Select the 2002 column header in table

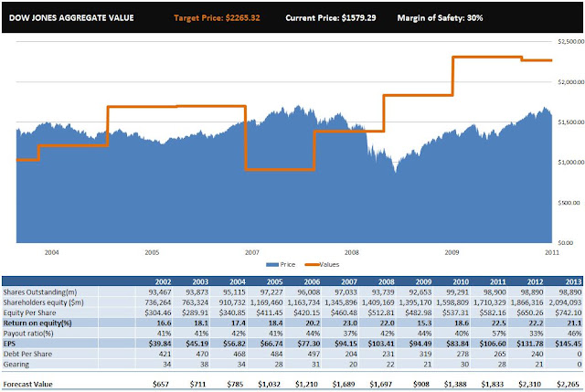[163, 281]
